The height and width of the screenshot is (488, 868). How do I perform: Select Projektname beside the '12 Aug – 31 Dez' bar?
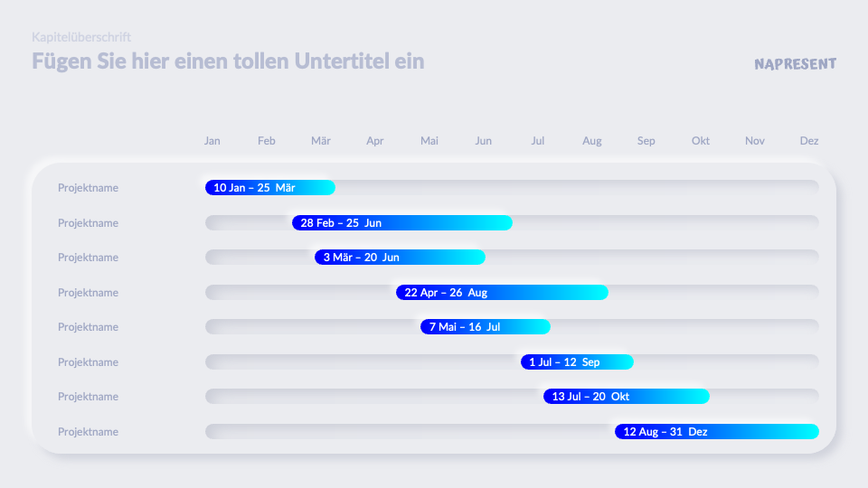(x=89, y=432)
